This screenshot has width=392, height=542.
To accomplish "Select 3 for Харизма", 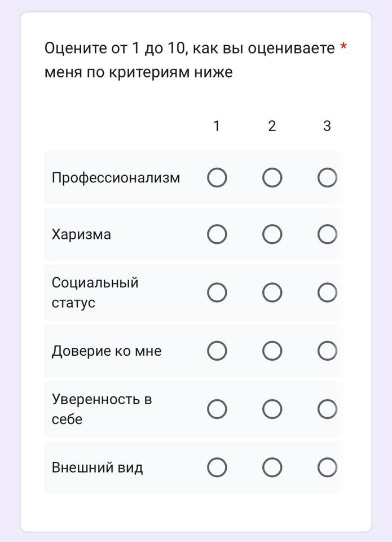I will point(327,234).
